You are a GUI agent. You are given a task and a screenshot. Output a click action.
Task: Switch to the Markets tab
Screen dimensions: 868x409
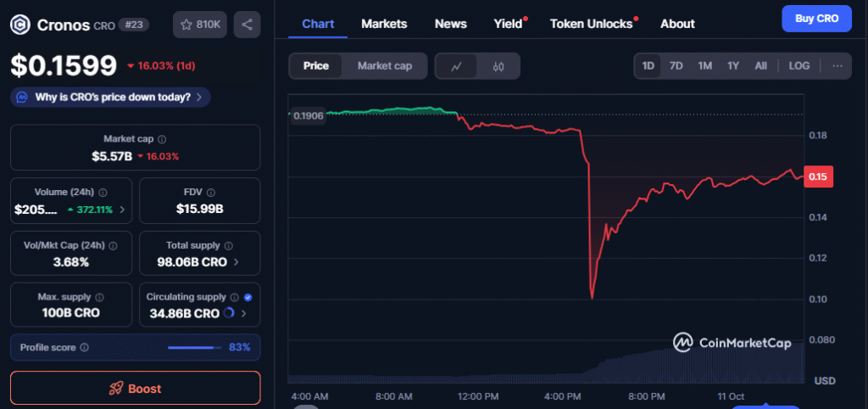(x=384, y=24)
